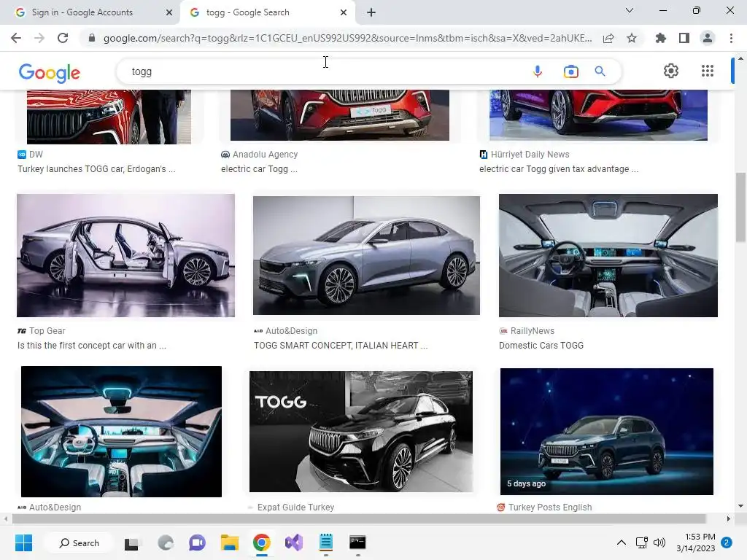
Task: Reload the current page
Action: 63,38
